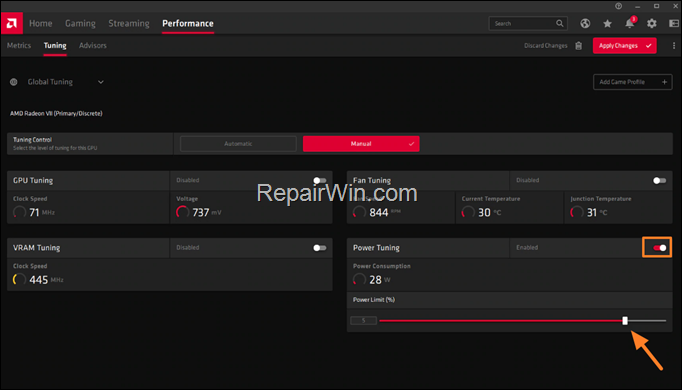Enable the GPU Tuning toggle

(x=319, y=180)
